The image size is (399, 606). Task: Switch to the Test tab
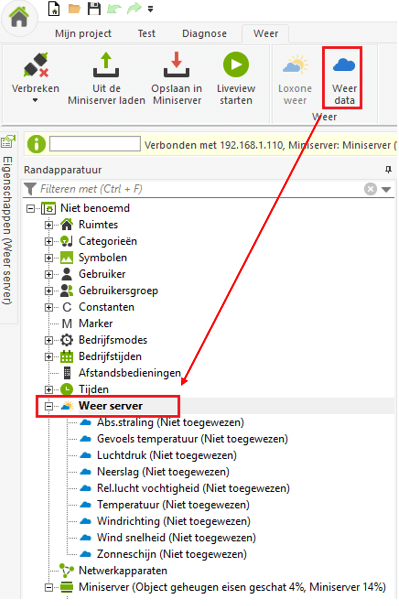point(147,34)
